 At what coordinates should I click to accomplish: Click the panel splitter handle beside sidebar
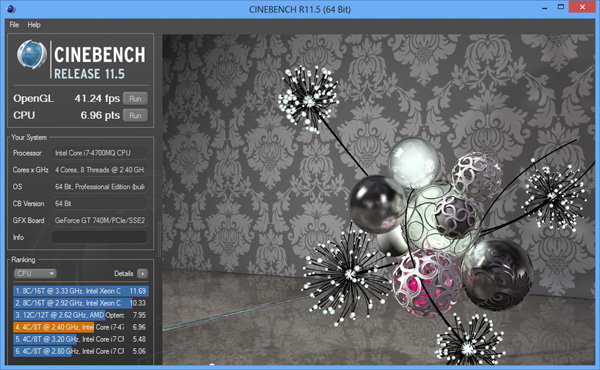tap(158, 239)
